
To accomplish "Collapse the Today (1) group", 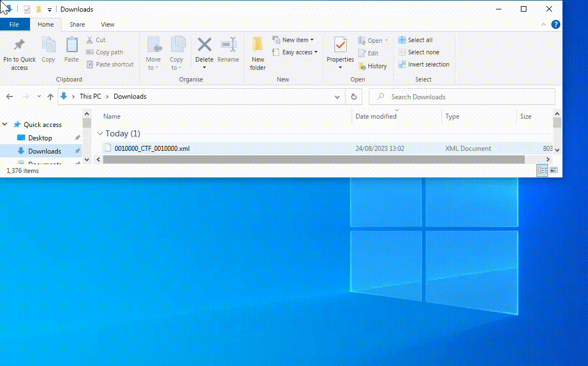I will 100,134.
